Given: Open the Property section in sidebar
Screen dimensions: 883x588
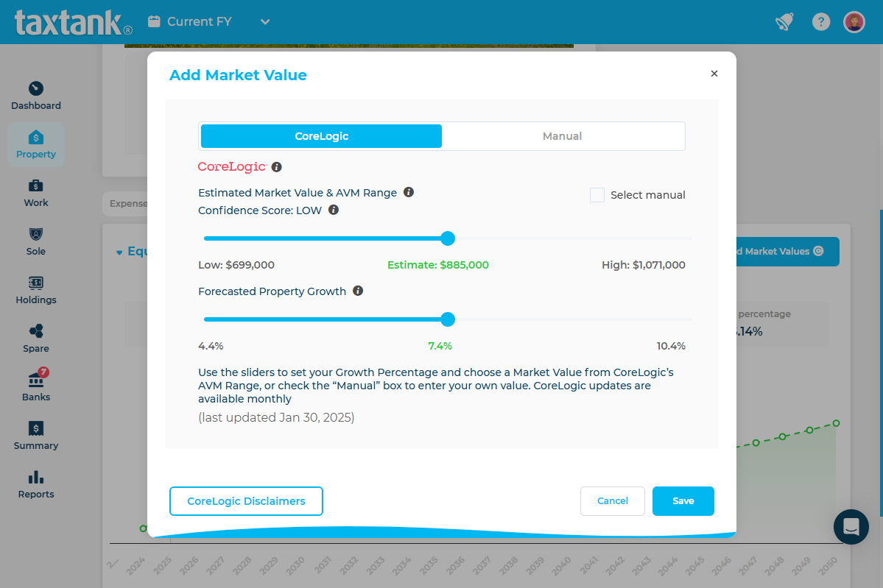Looking at the screenshot, I should (36, 145).
